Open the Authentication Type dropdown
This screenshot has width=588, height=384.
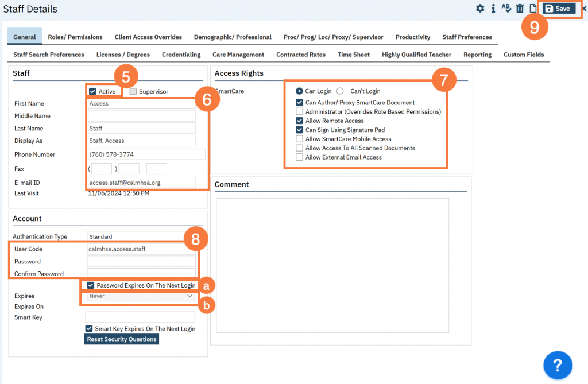tap(141, 236)
